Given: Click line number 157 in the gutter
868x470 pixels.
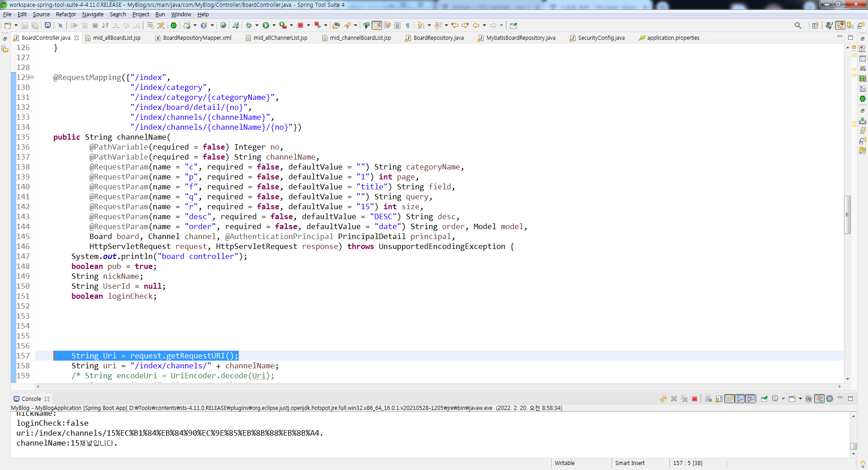Looking at the screenshot, I should [x=23, y=356].
